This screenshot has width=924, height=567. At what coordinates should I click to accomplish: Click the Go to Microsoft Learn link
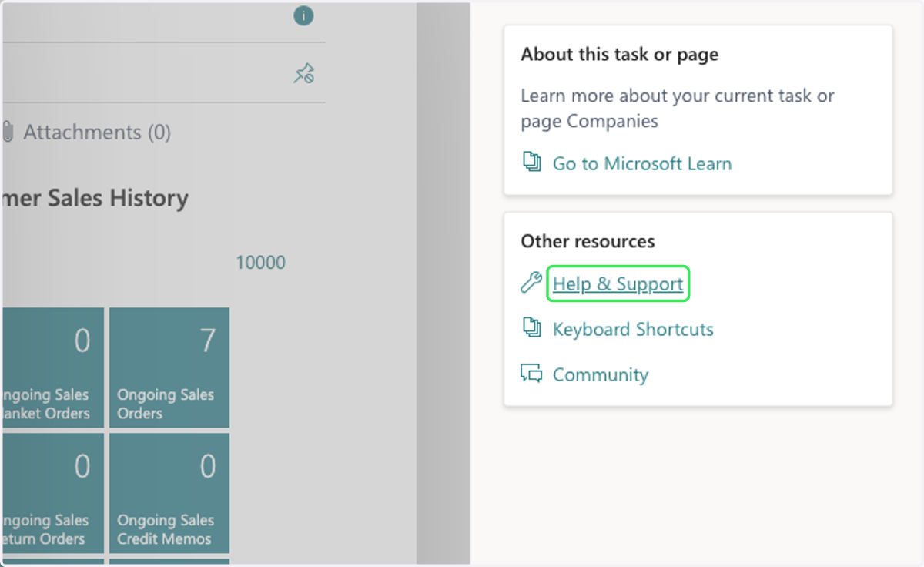(x=642, y=163)
